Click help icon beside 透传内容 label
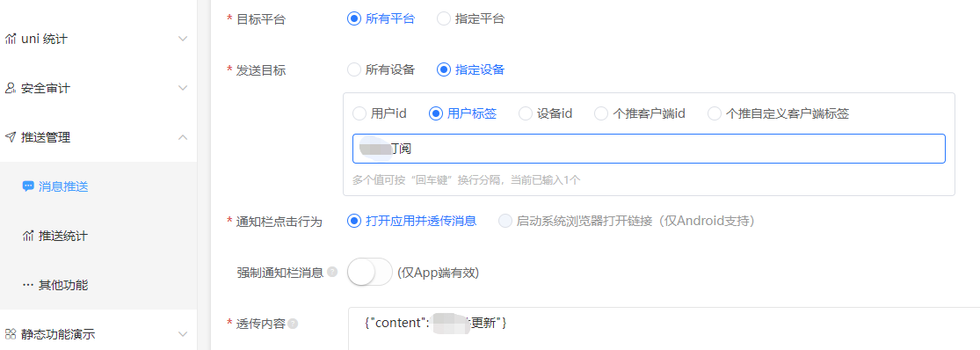Screen dimensions: 980x350 (293, 324)
